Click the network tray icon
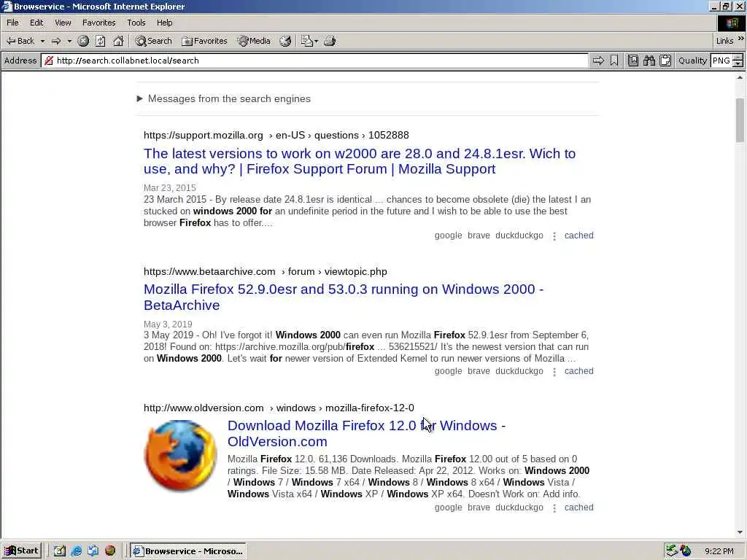Image resolution: width=747 pixels, height=560 pixels. pyautogui.click(x=671, y=551)
